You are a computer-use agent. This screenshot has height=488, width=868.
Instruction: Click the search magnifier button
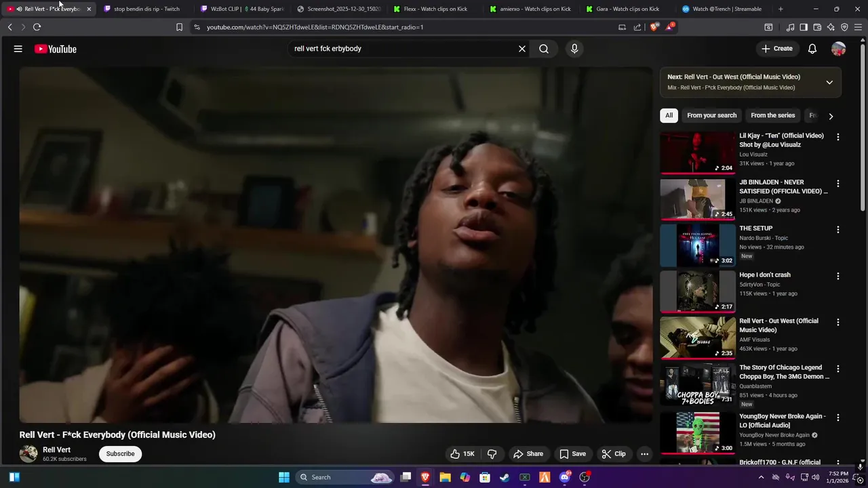coord(544,49)
